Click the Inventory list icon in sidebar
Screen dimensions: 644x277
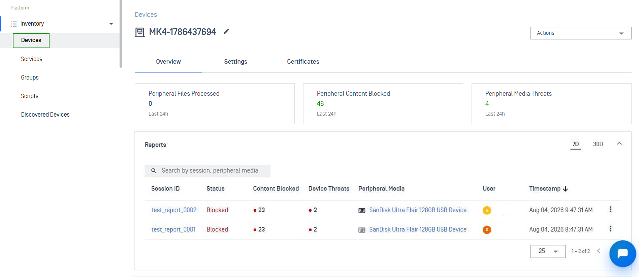coord(14,24)
